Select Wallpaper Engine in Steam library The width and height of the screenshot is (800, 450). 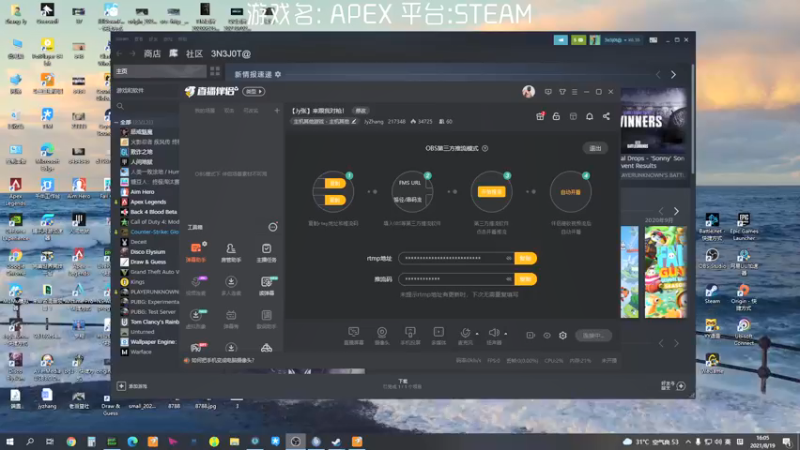(x=153, y=342)
